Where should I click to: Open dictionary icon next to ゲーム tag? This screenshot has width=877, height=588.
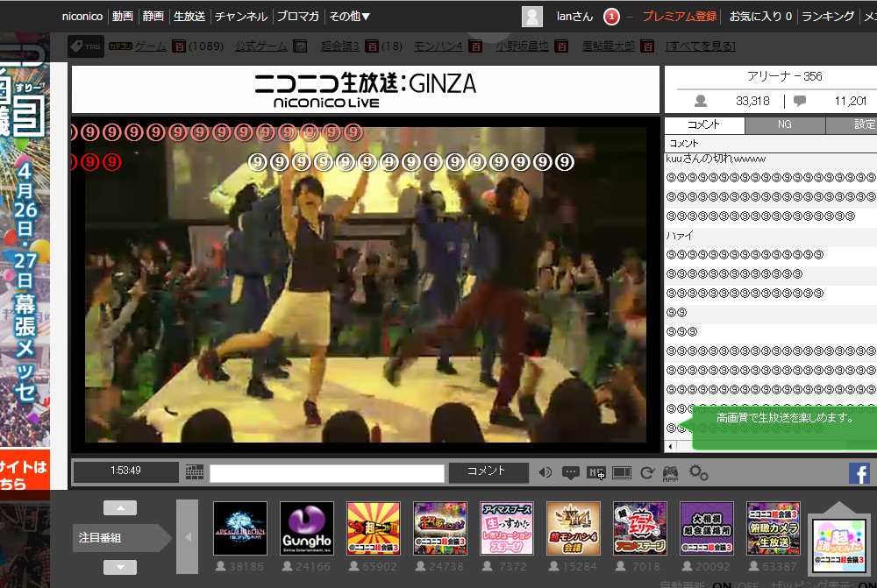point(178,46)
